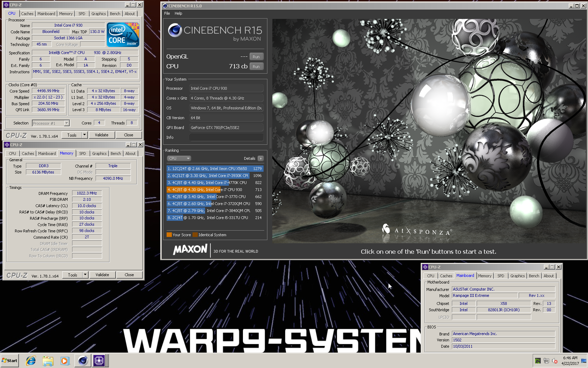Switch to Graphics tab in top CPU-Z window
The image size is (588, 368).
[x=98, y=14]
